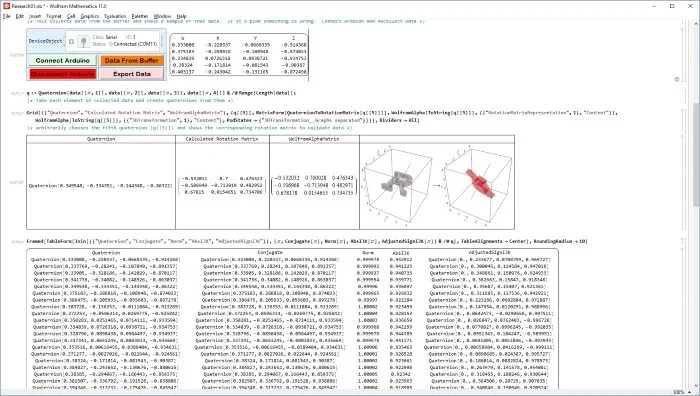
Task: Close the Mathematica window
Action: (690, 6)
